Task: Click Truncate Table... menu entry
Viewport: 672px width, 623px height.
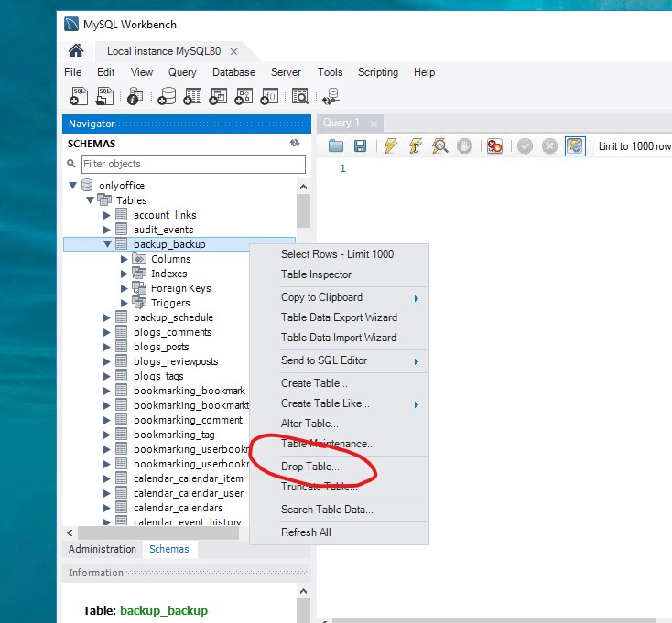Action: [x=339, y=487]
